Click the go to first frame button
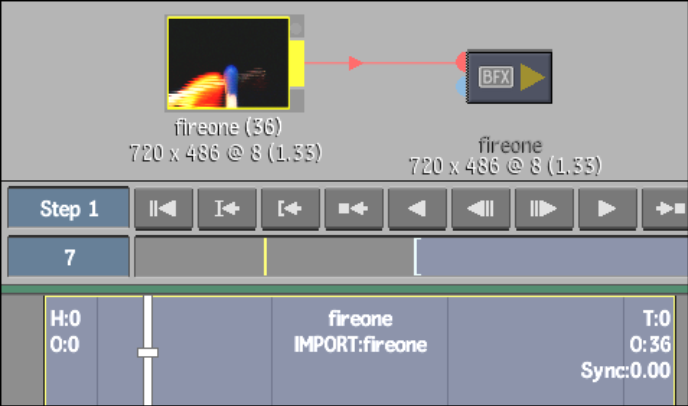Viewport: 688px width, 406px height. 163,208
